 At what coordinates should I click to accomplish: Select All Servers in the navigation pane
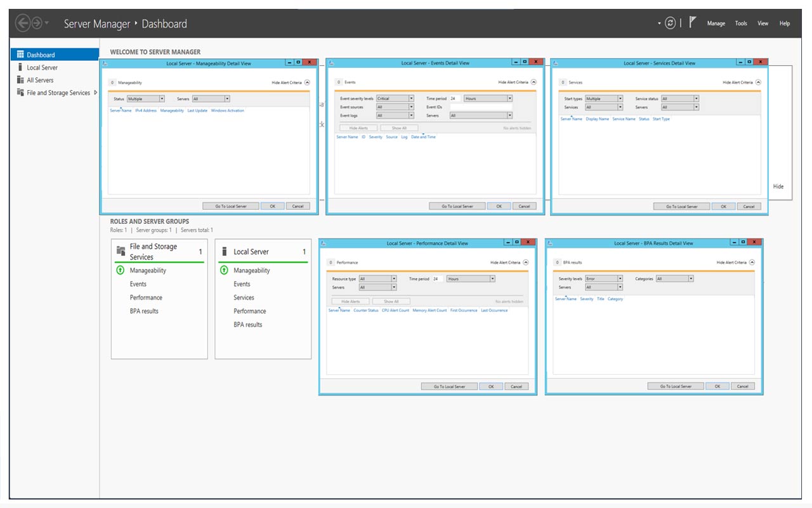[40, 80]
